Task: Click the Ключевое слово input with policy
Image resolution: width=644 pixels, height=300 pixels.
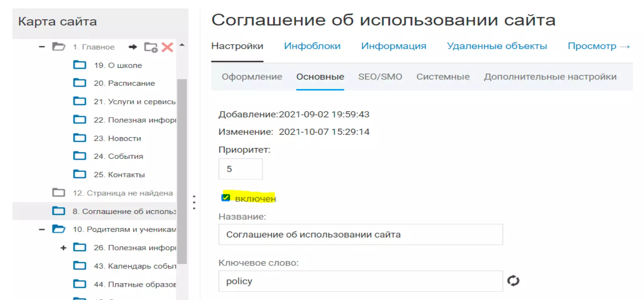Action: coord(360,281)
